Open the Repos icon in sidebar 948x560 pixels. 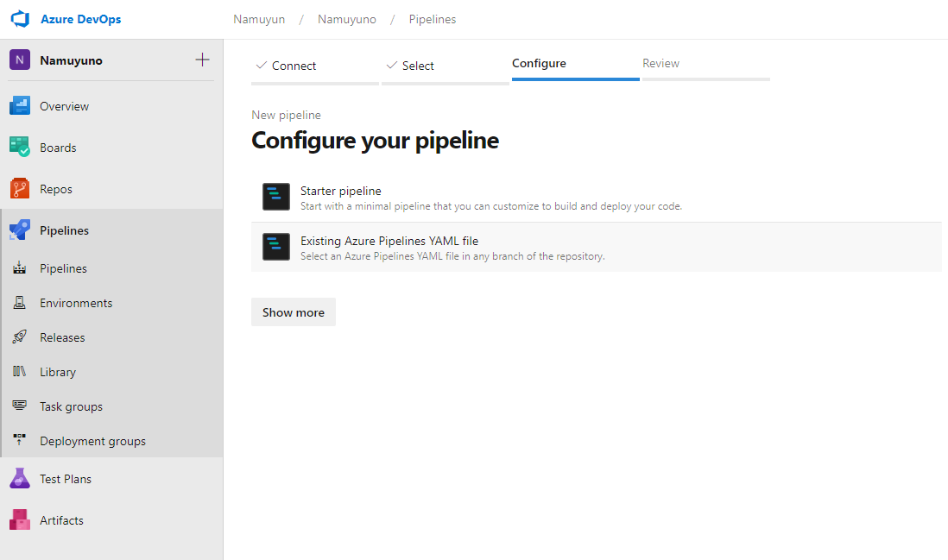click(x=20, y=189)
